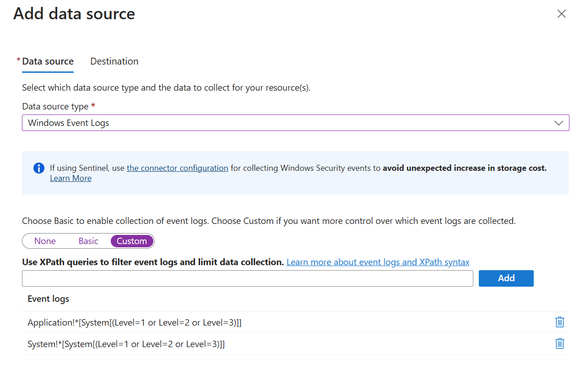Switch to the Destination tab
This screenshot has width=585, height=392.
coord(114,61)
